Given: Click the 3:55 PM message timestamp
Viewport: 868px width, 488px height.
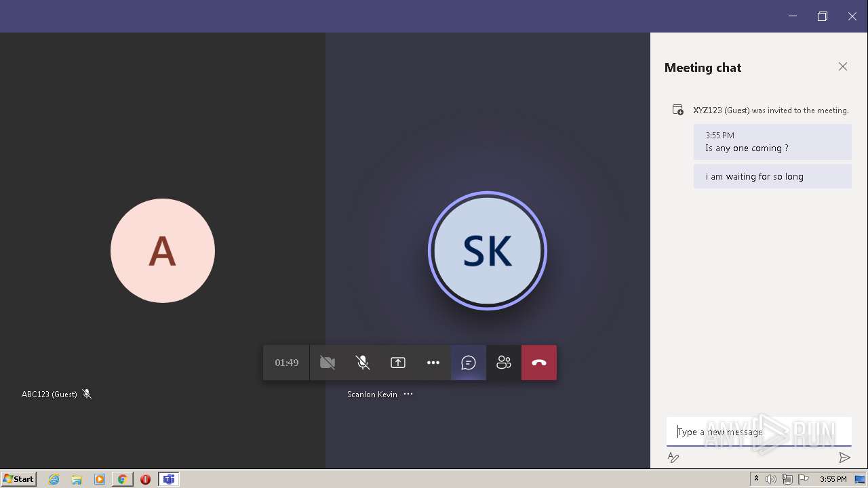Looking at the screenshot, I should tap(720, 136).
